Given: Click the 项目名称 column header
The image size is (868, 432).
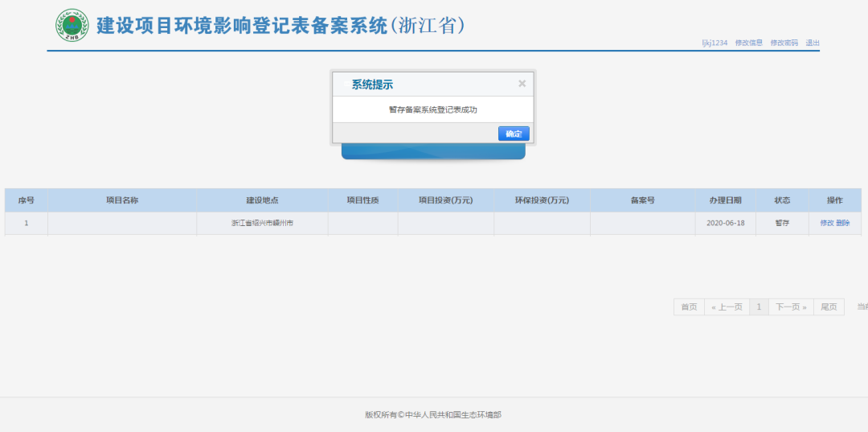Looking at the screenshot, I should pos(122,200).
